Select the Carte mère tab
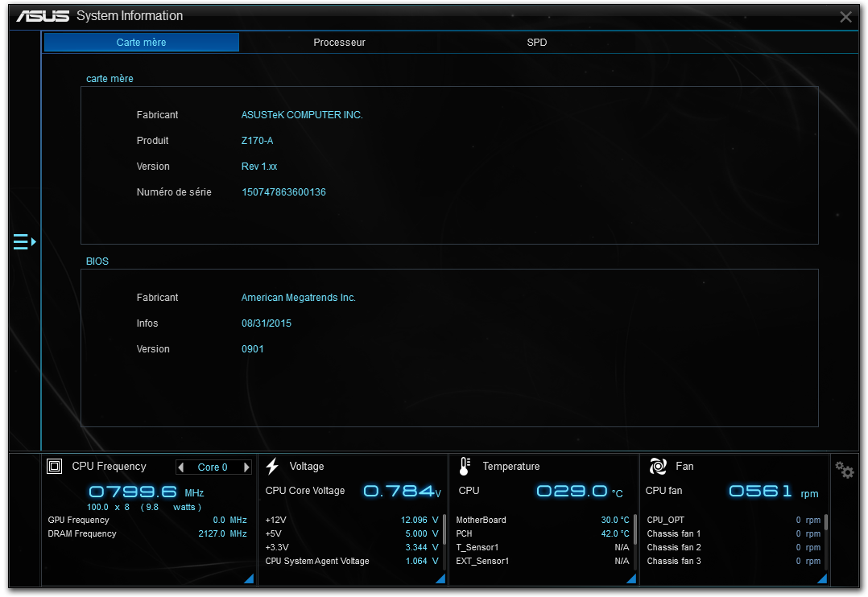868x597 pixels. click(142, 43)
